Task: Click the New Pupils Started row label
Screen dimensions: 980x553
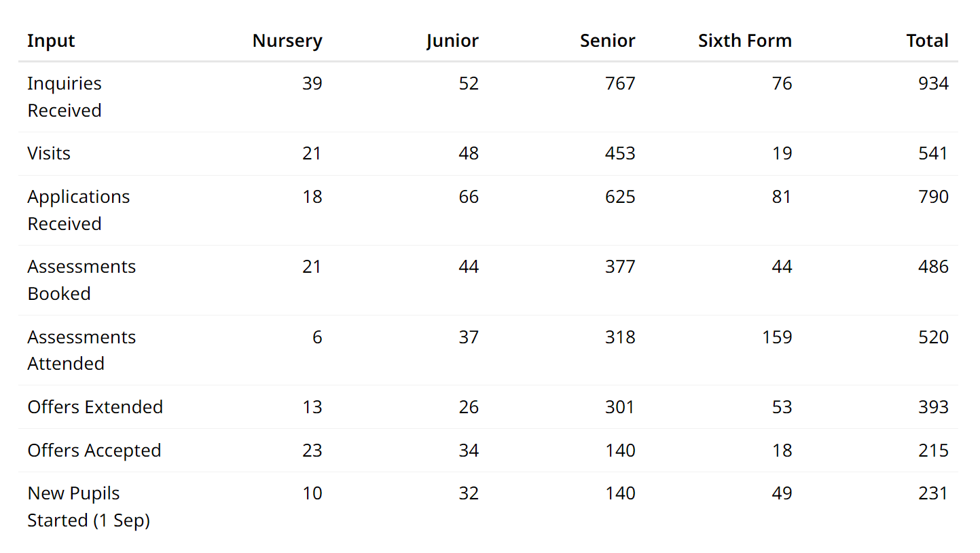Action: [88, 506]
